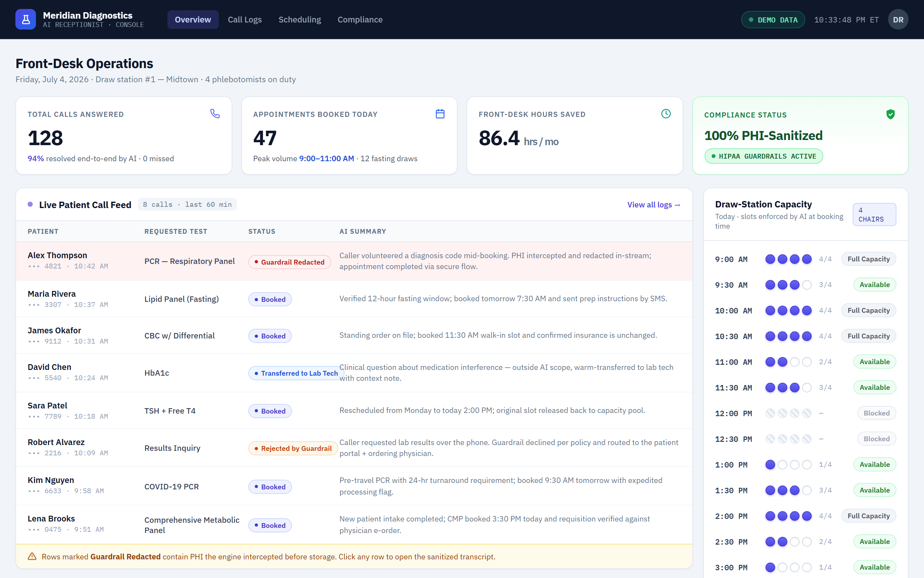Select David Chen in the call feed
This screenshot has height=578, width=924.
pos(354,373)
